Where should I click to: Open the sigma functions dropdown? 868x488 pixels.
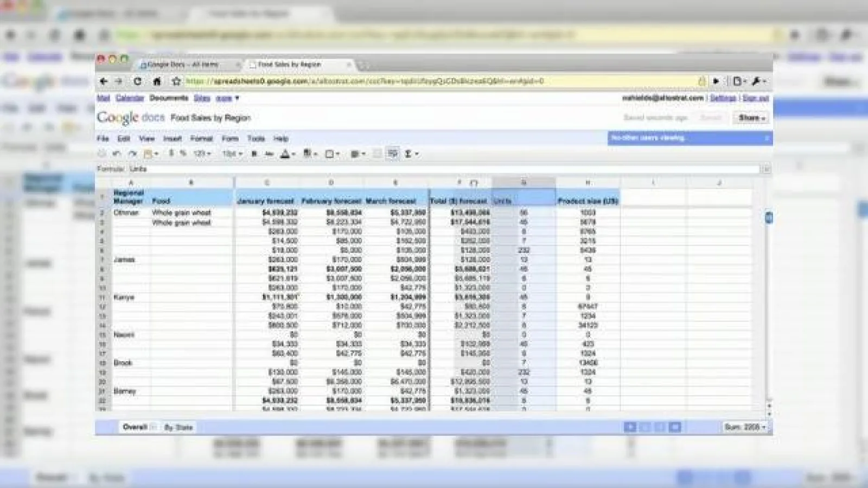pos(412,154)
